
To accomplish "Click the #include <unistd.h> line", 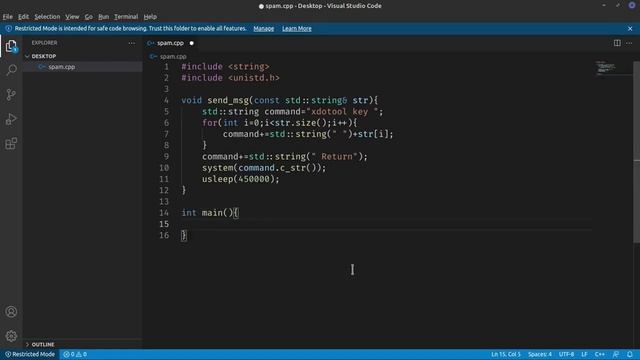I will coord(231,78).
